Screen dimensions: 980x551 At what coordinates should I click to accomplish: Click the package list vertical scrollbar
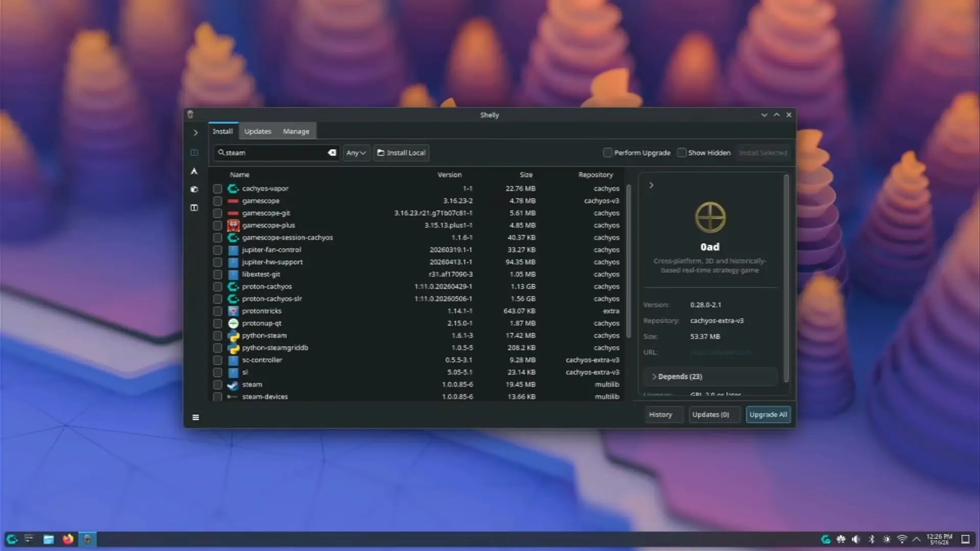point(628,261)
